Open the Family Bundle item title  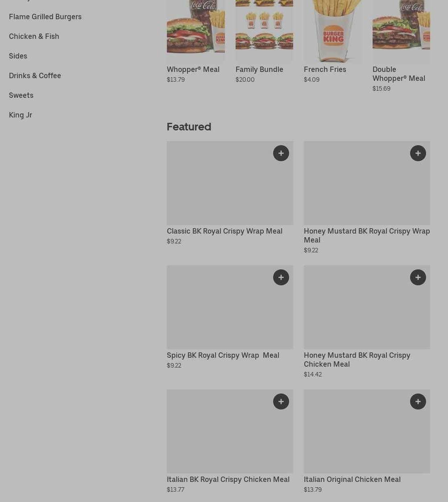coord(259,70)
